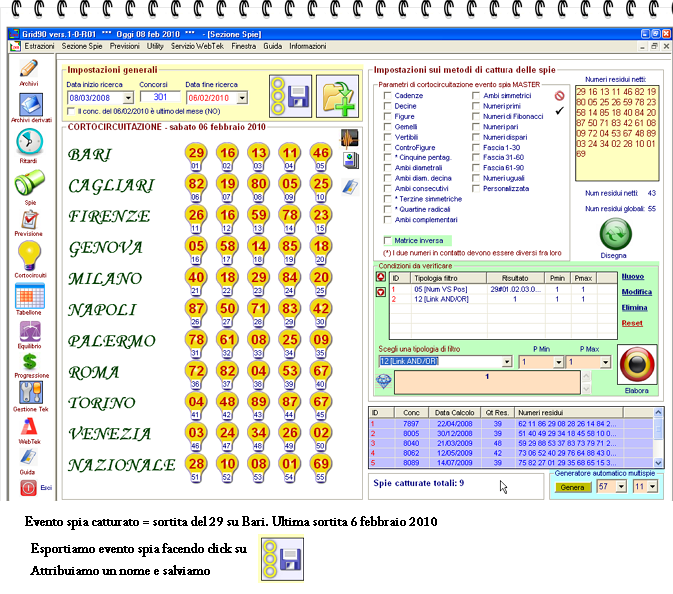Enable the Matrice inversa checkbox
Image resolution: width=673 pixels, height=594 pixels.
click(x=388, y=240)
